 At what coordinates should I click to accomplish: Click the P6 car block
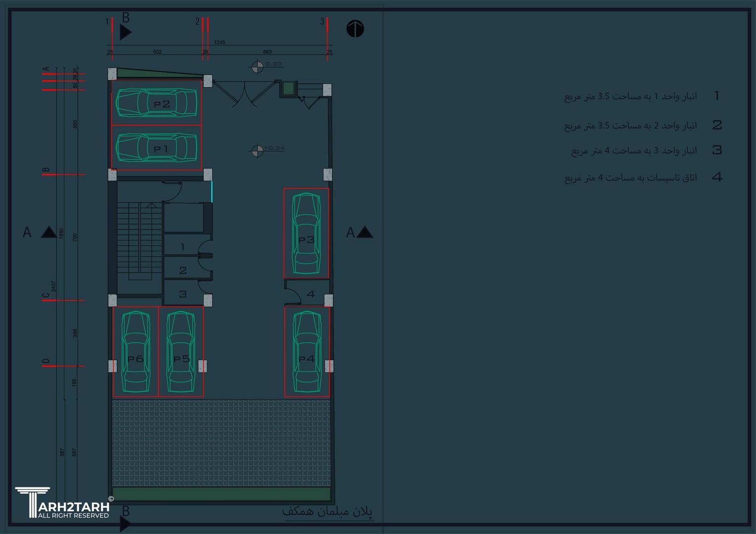pyautogui.click(x=136, y=352)
